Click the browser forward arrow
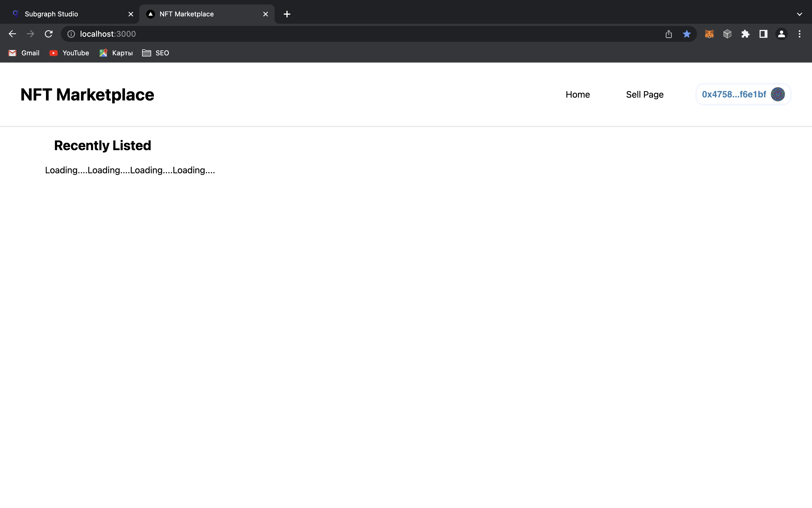Image resolution: width=812 pixels, height=508 pixels. (30, 34)
